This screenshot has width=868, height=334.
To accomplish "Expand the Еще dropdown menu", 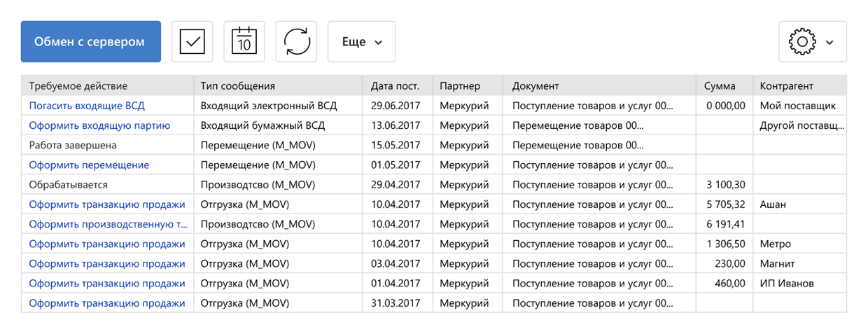I will [x=362, y=42].
